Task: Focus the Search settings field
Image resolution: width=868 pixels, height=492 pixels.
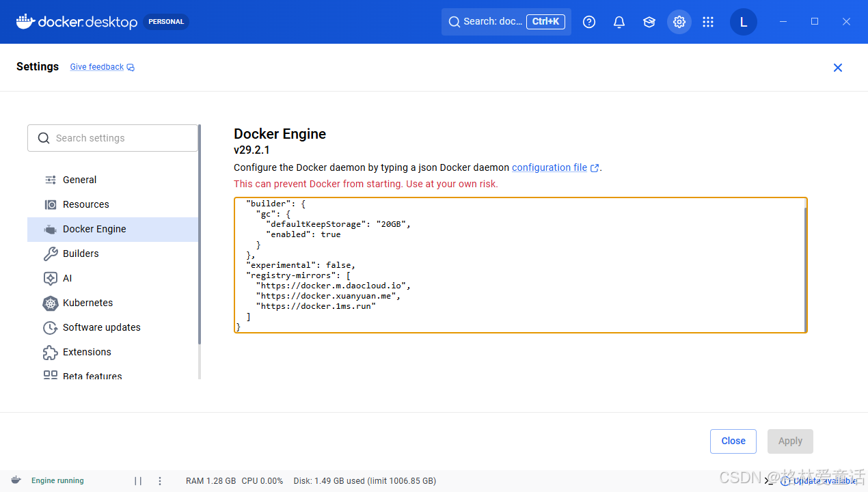Action: point(113,138)
